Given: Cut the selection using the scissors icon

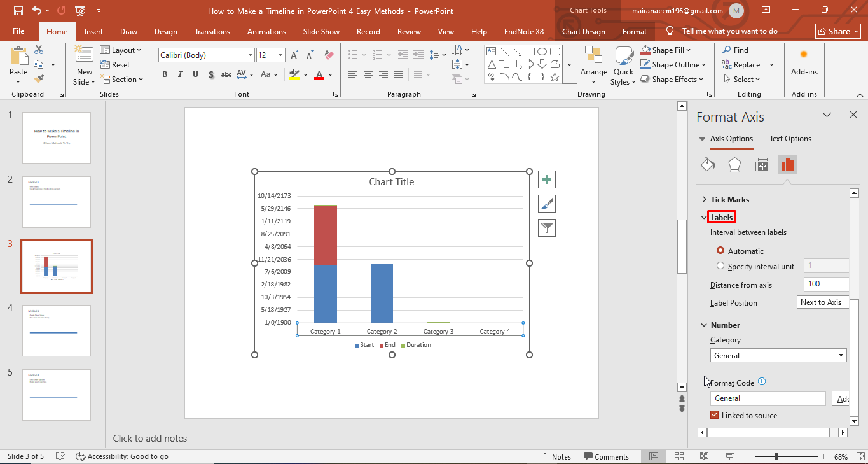Looking at the screenshot, I should coord(39,50).
